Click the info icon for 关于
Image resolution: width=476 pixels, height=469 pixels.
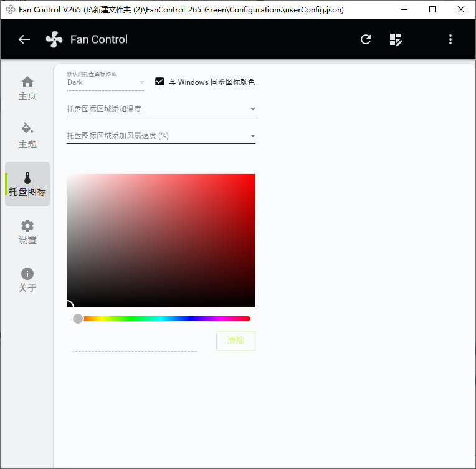point(27,274)
